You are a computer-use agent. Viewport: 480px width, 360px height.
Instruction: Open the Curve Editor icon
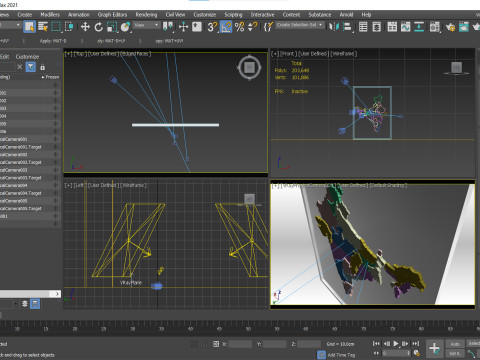click(405, 27)
